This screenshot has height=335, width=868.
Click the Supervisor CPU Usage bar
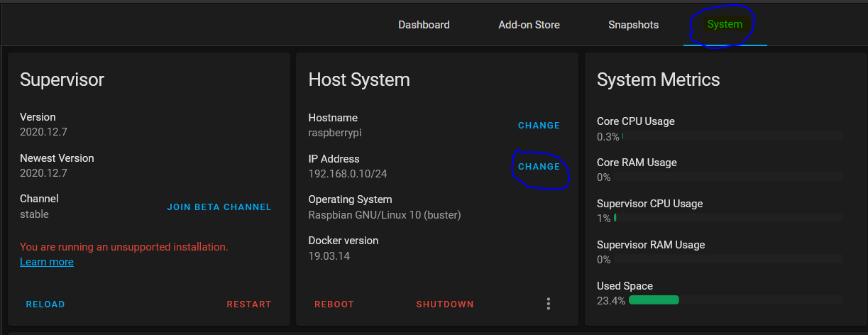728,218
